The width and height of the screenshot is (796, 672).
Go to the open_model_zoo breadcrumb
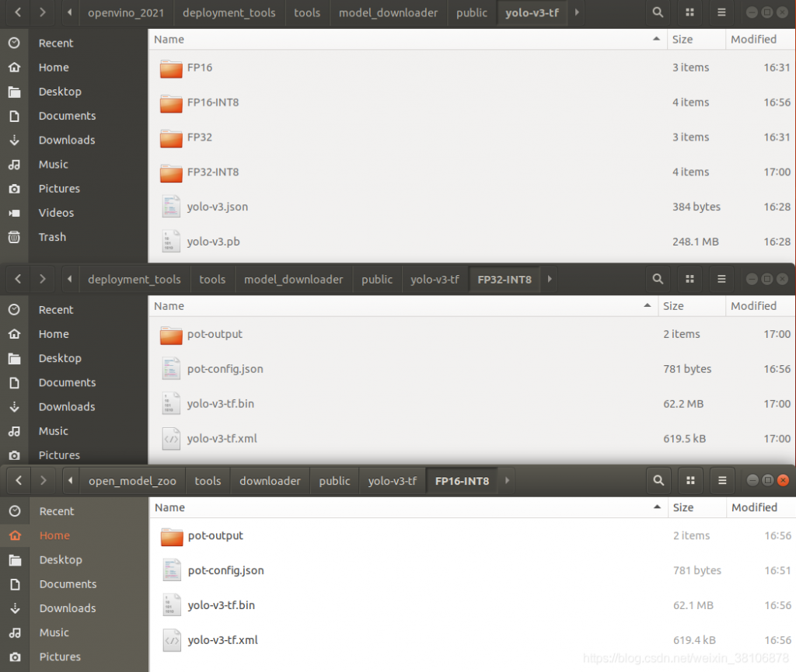tap(132, 481)
